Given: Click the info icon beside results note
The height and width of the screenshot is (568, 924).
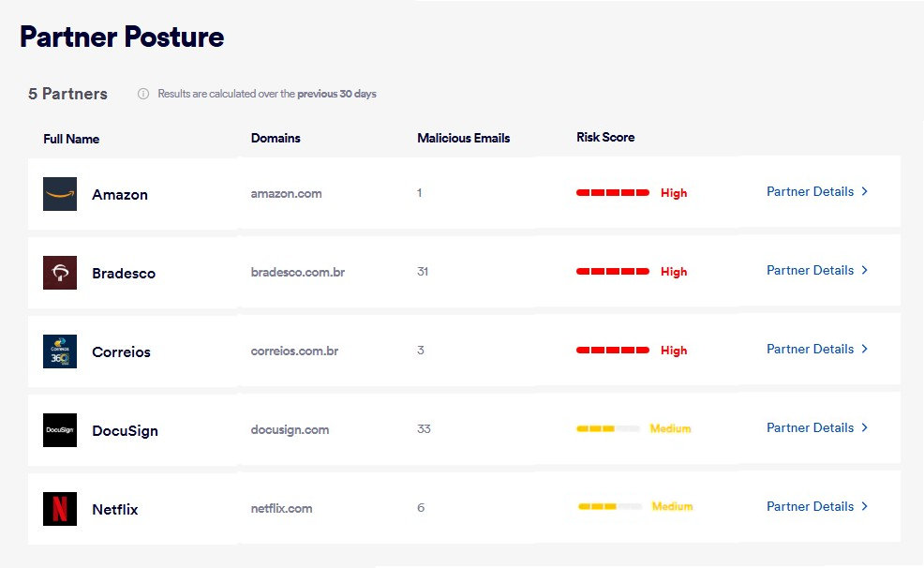Looking at the screenshot, I should click(143, 94).
